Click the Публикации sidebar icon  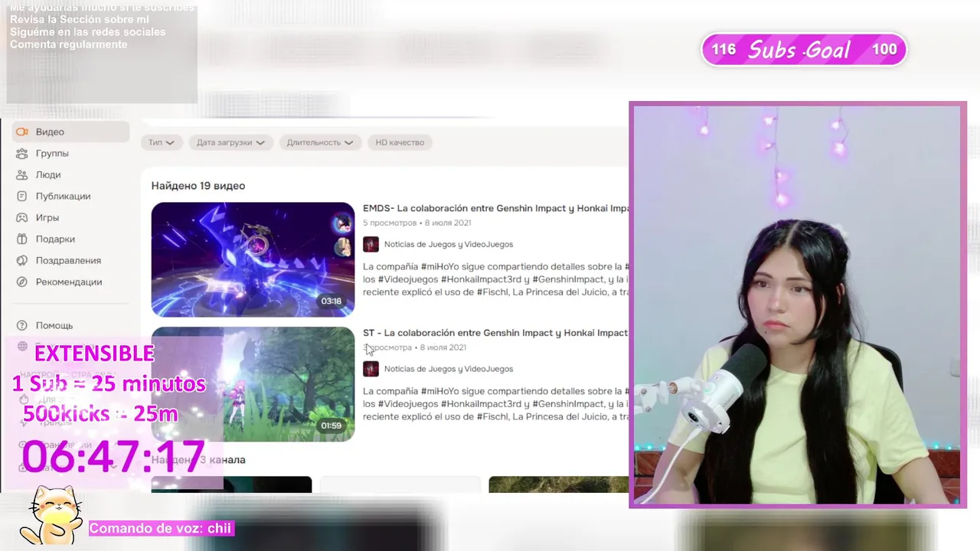coord(22,196)
